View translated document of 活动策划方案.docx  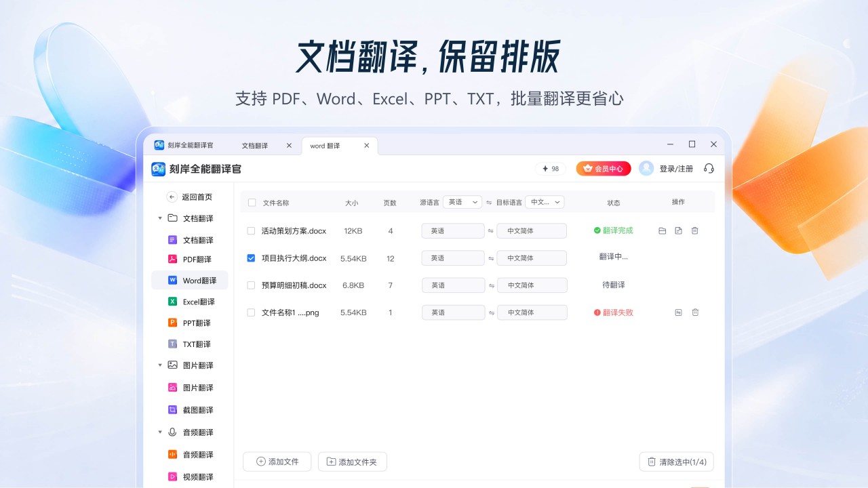(x=679, y=230)
